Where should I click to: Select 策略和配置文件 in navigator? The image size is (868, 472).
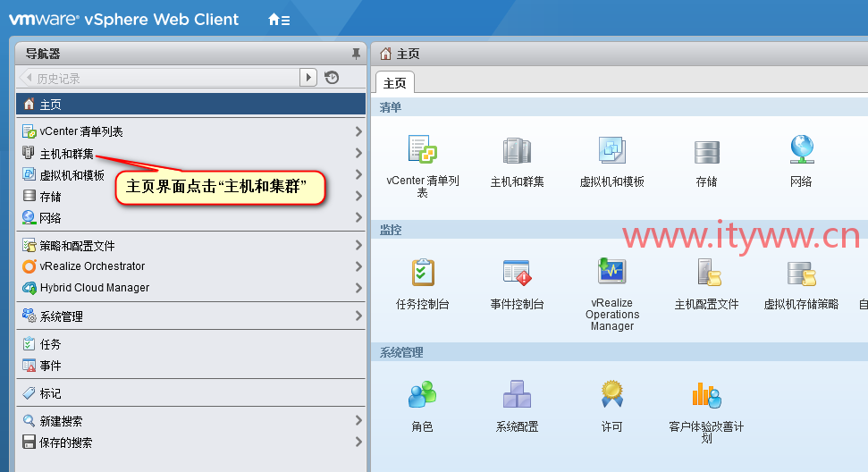tap(191, 245)
